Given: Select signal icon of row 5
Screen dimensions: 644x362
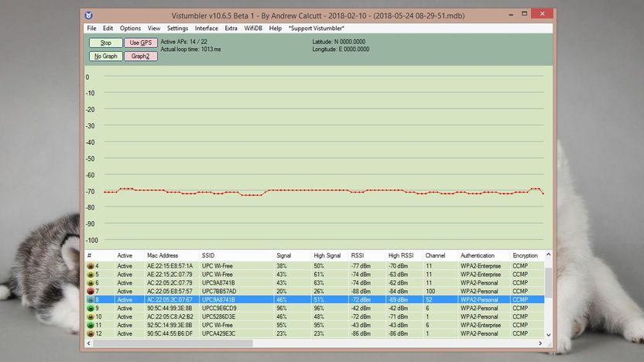Looking at the screenshot, I should point(91,275).
